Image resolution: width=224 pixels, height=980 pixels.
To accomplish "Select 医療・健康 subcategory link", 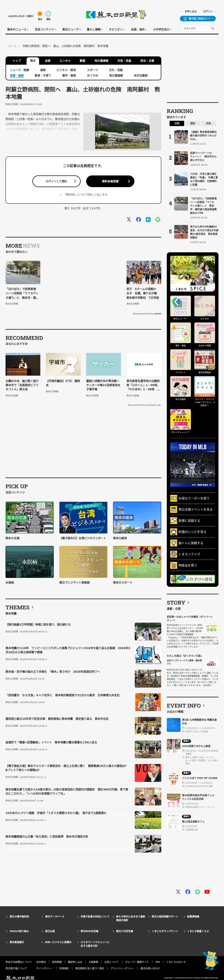I will coord(17,76).
